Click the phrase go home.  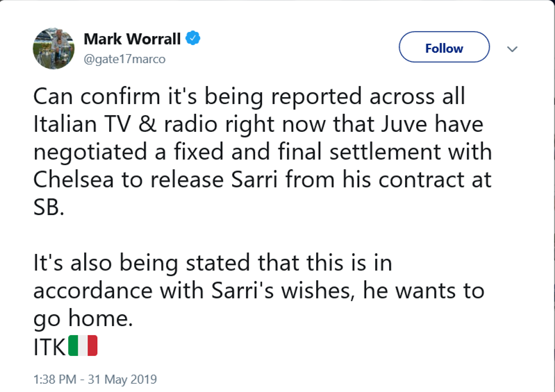83,319
